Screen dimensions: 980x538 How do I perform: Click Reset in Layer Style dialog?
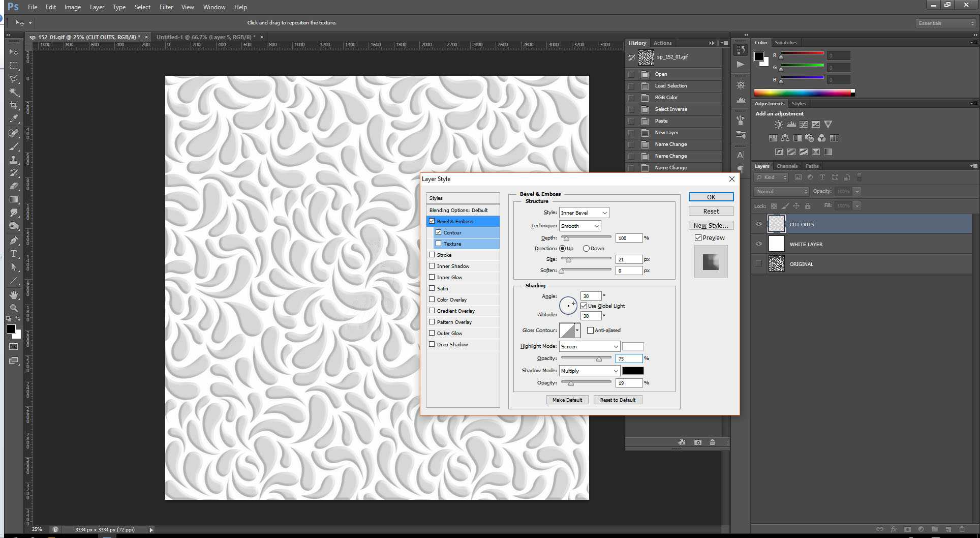click(x=711, y=211)
